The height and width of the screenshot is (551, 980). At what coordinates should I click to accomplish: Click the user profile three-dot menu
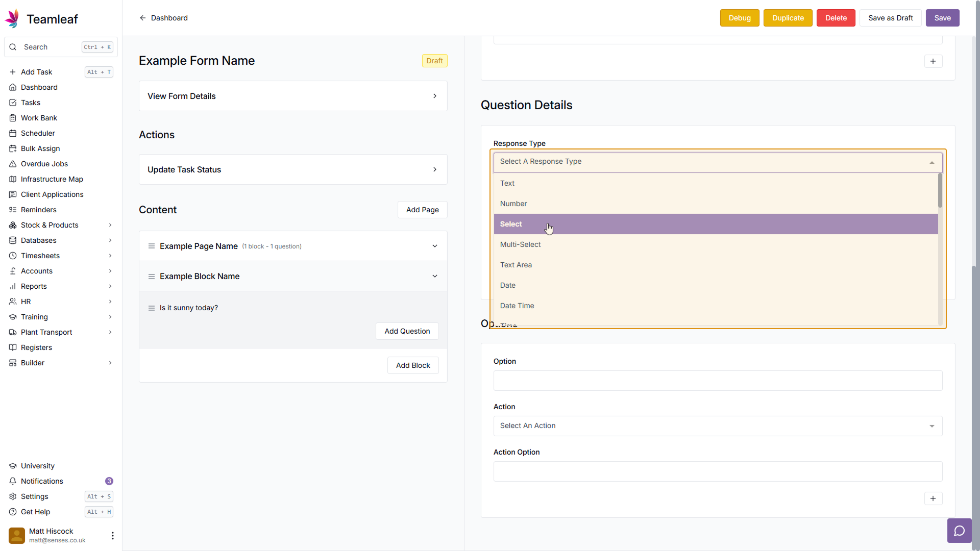tap(112, 535)
